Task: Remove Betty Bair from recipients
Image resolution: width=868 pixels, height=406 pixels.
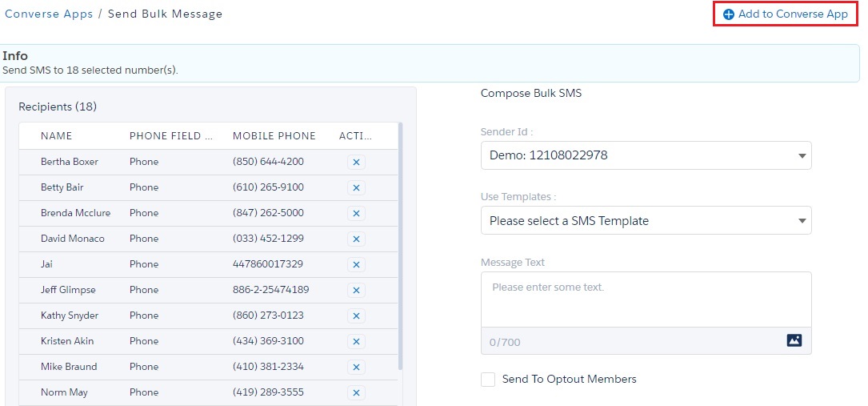Action: click(x=357, y=187)
